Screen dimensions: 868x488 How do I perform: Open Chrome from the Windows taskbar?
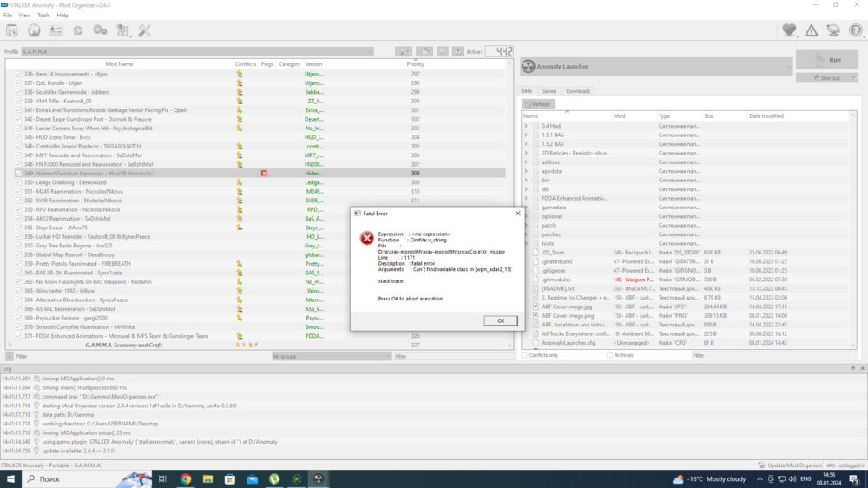[x=186, y=478]
